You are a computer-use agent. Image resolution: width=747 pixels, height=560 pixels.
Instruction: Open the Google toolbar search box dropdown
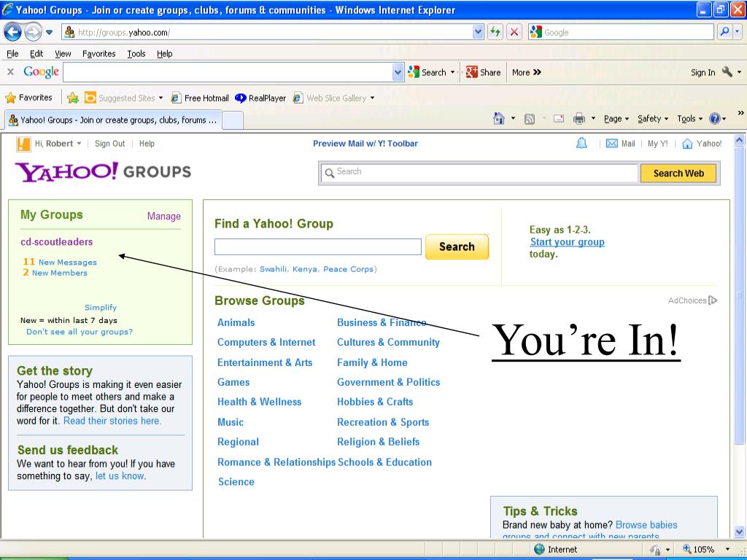tap(398, 72)
